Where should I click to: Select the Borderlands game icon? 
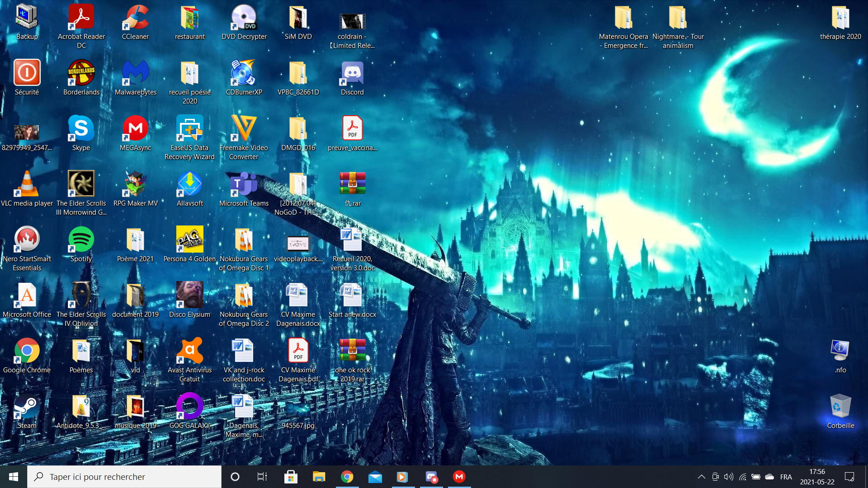click(81, 77)
